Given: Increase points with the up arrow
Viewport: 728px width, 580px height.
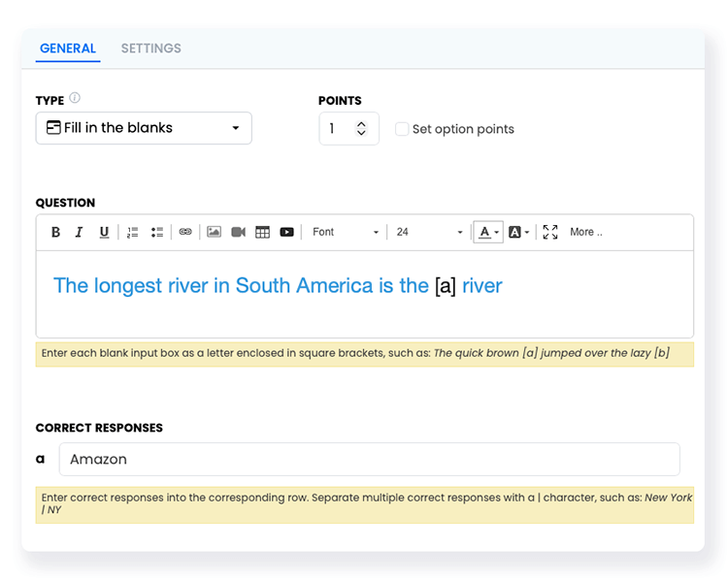Looking at the screenshot, I should point(361,124).
